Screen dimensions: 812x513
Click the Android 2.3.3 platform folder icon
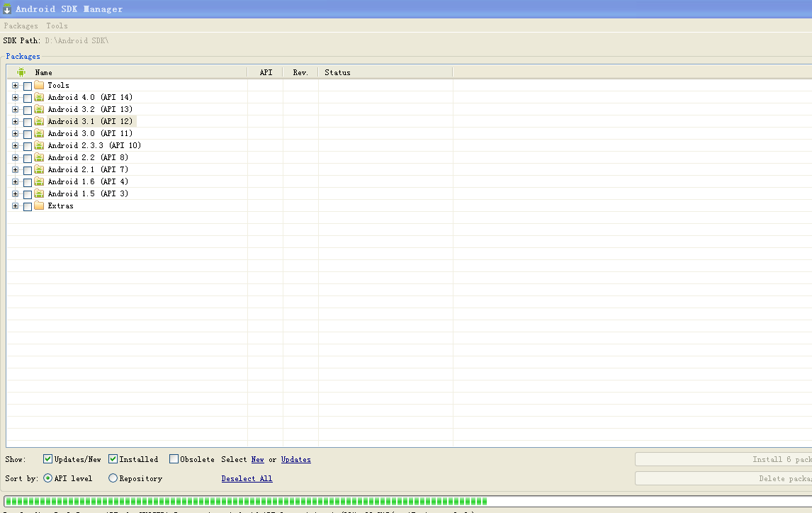39,145
